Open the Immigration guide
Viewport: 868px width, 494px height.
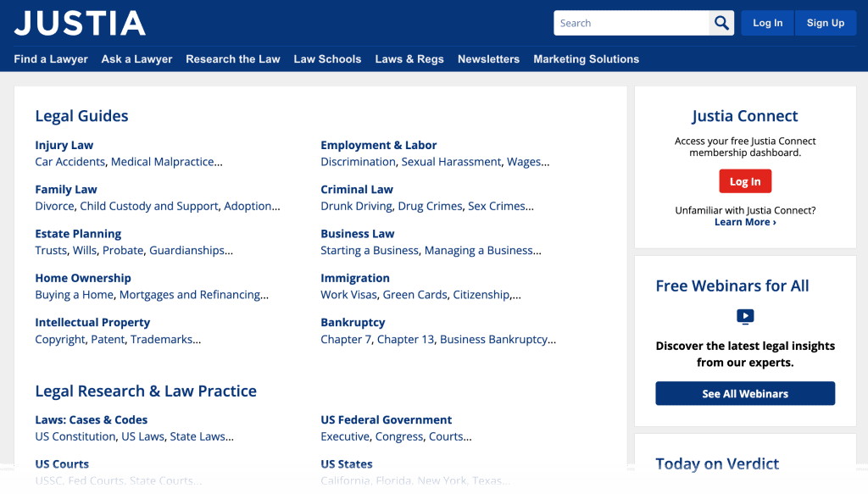coord(355,278)
